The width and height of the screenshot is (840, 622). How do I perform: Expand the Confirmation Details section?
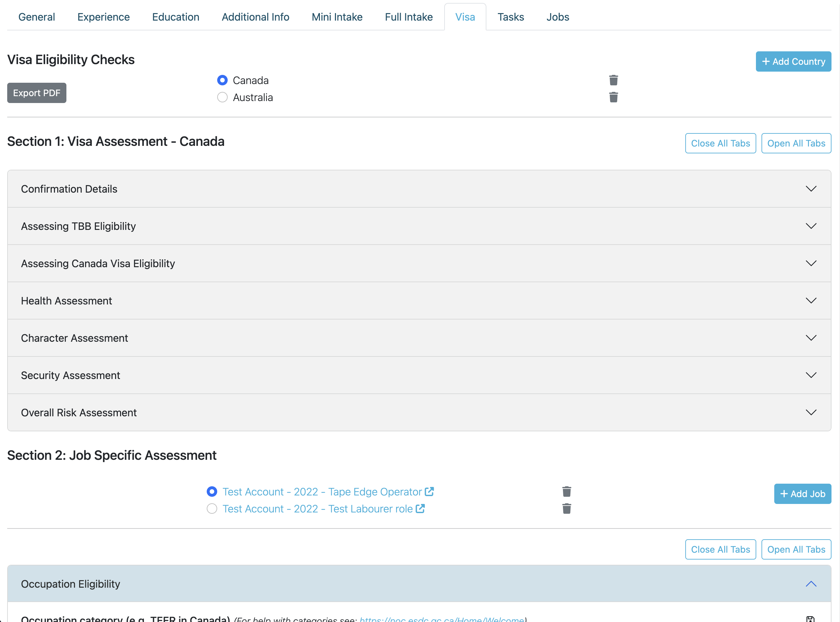click(811, 189)
